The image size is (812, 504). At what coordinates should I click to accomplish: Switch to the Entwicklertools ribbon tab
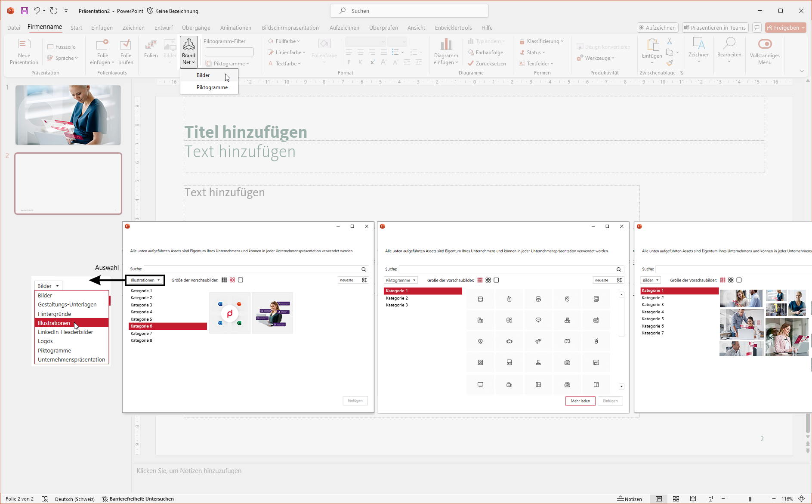click(x=453, y=28)
